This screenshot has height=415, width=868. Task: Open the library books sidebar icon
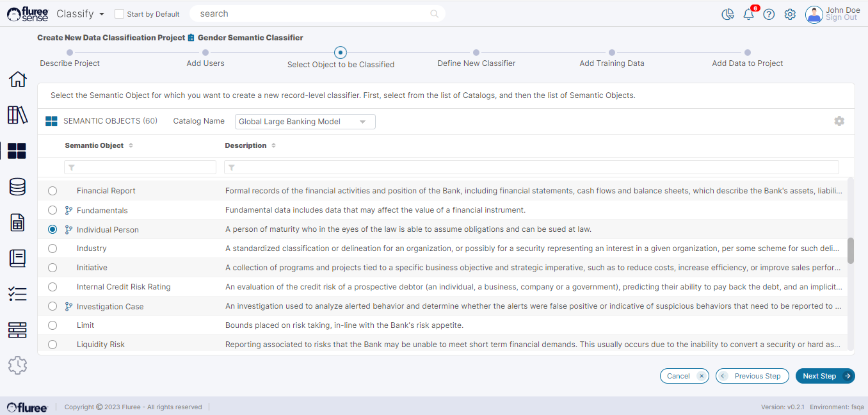coord(17,115)
